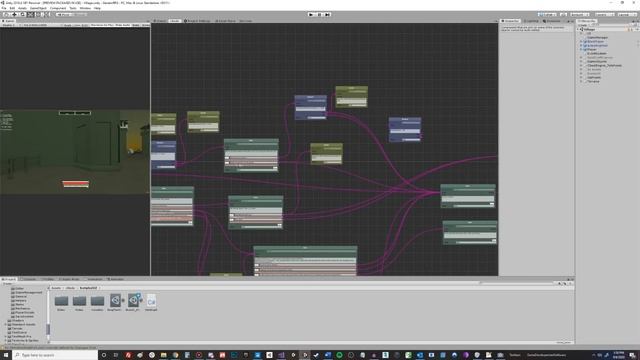Switch to the Lighting tab
The width and height of the screenshot is (640, 360).
click(x=531, y=21)
